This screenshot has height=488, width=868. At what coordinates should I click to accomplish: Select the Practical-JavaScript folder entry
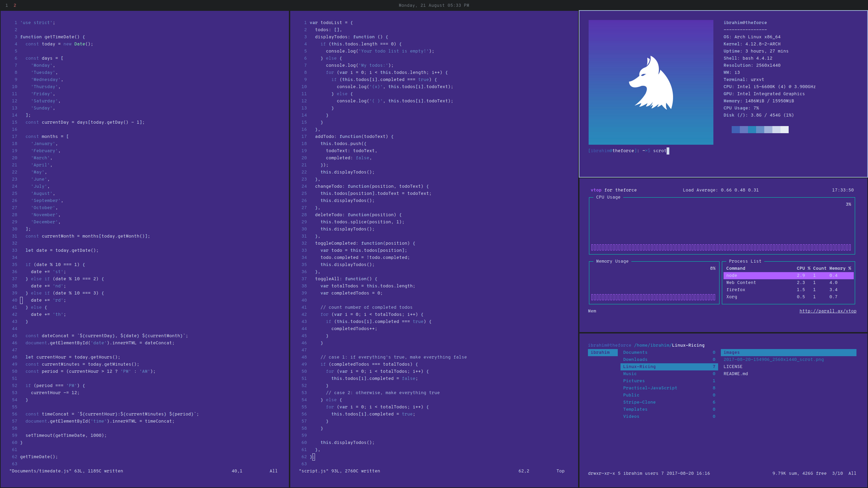650,388
